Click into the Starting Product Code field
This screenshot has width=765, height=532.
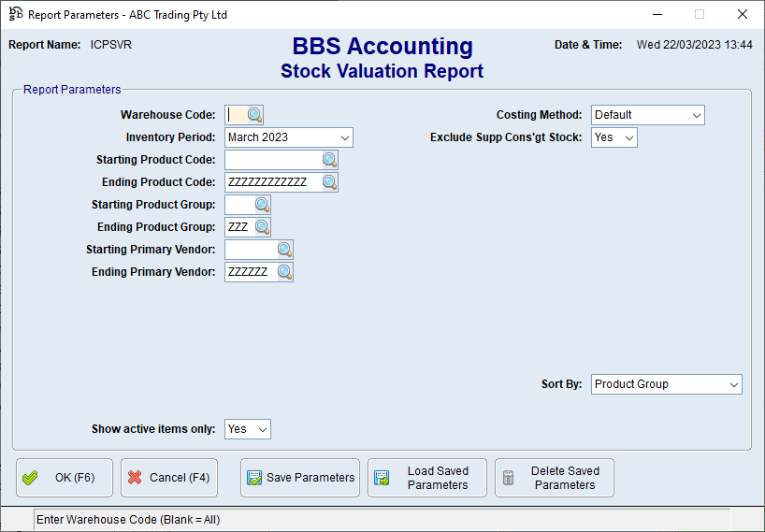coord(272,160)
